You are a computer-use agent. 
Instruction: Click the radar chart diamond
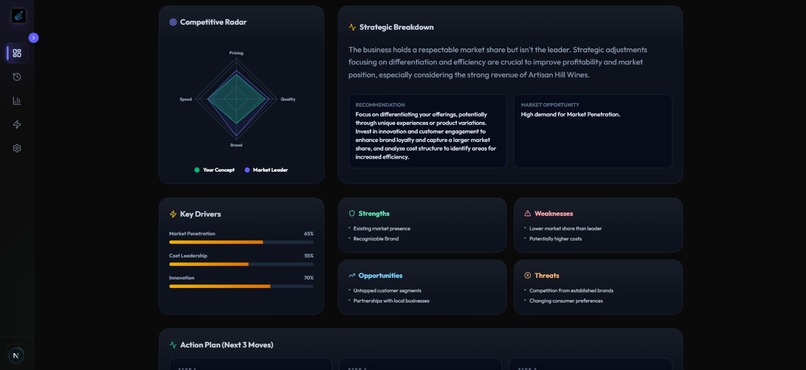coord(236,99)
